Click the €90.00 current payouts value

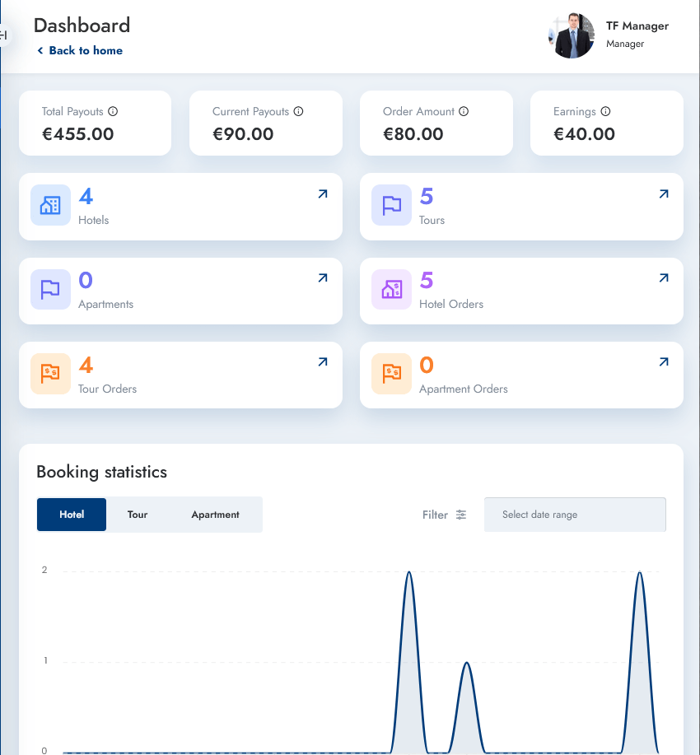243,134
